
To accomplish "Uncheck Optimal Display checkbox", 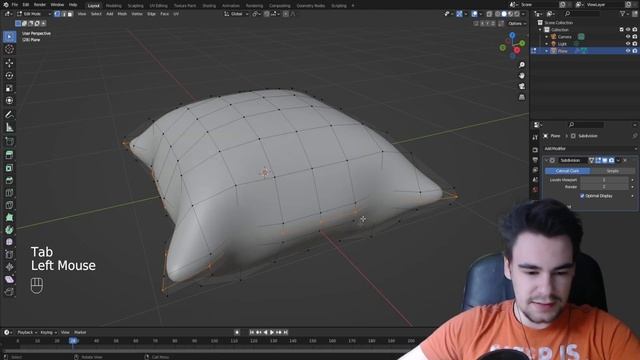I will tap(582, 196).
